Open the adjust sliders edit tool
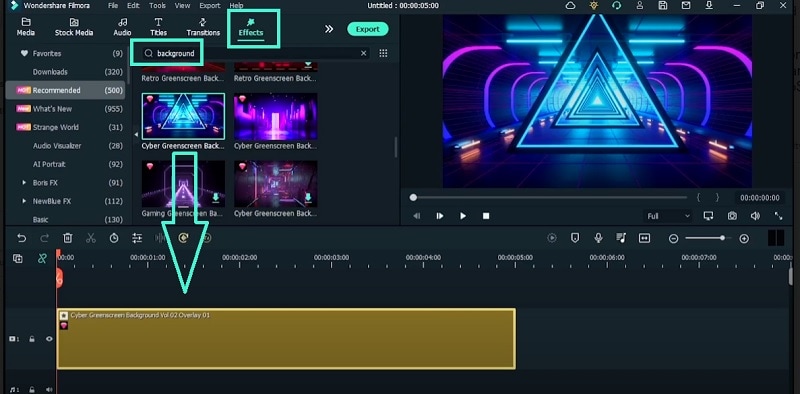This screenshot has height=394, width=800. (137, 238)
